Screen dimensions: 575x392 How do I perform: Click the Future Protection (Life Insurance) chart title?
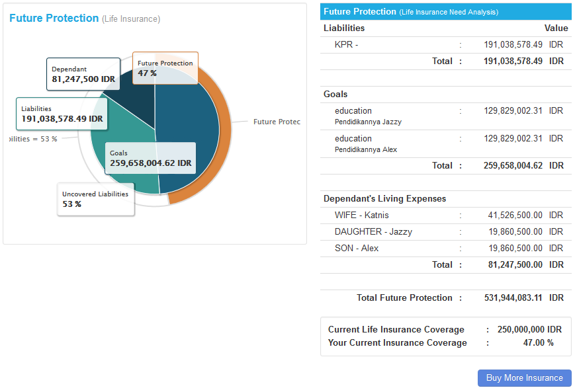[85, 19]
